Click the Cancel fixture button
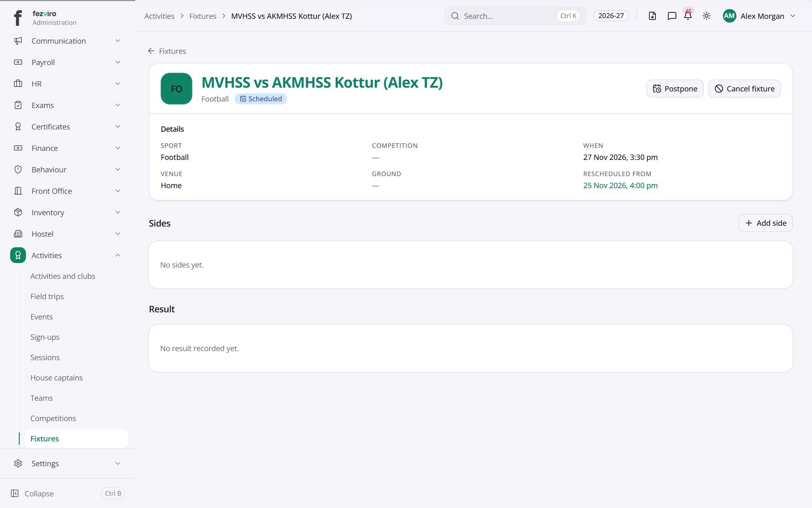 [744, 89]
